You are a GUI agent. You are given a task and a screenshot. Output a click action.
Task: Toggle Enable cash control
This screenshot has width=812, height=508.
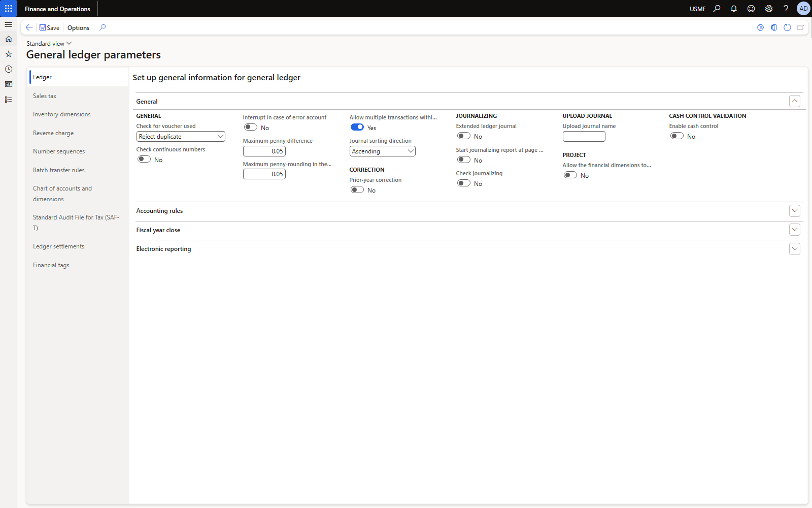click(x=677, y=136)
